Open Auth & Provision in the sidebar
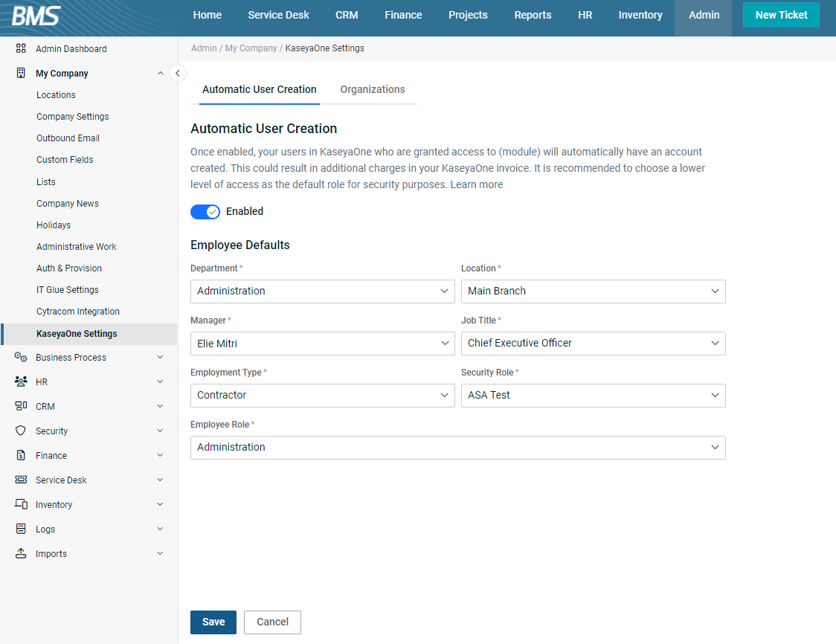 pos(68,268)
